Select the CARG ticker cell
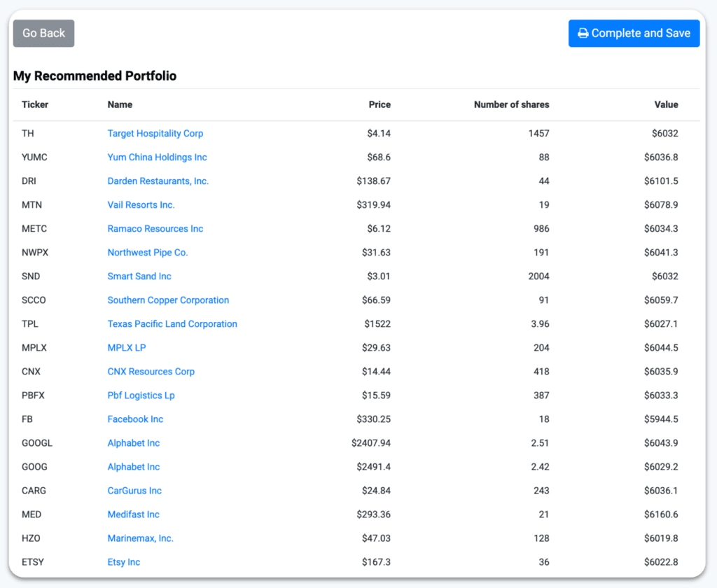Screen dimensions: 717x588 coord(34,491)
